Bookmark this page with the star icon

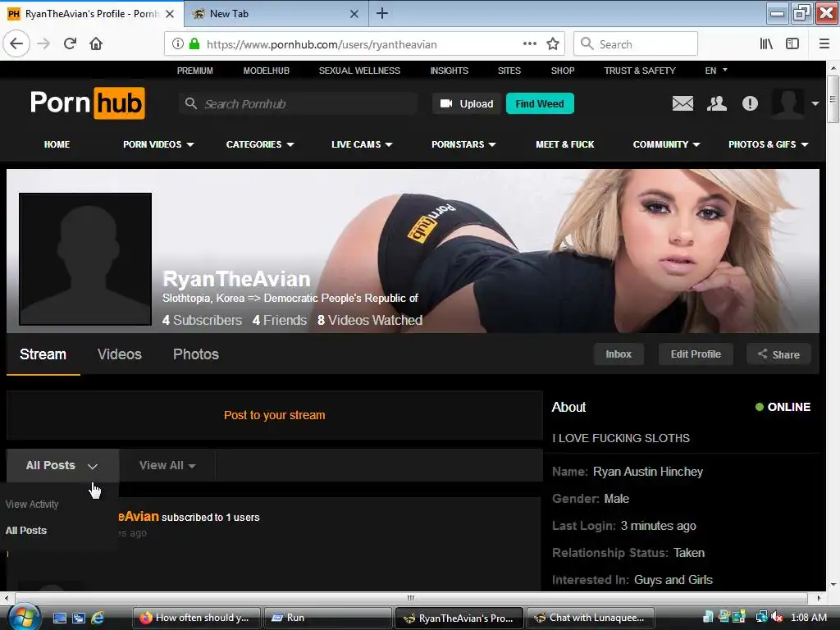pyautogui.click(x=553, y=44)
